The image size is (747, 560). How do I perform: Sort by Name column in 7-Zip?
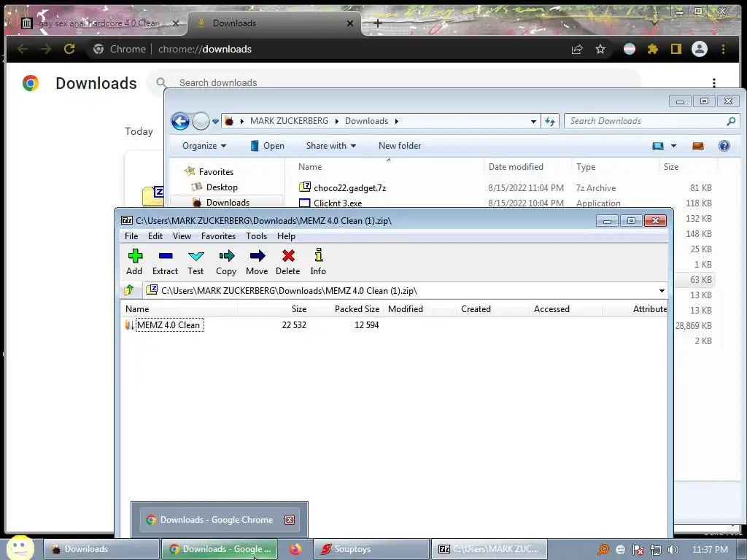tap(179, 309)
